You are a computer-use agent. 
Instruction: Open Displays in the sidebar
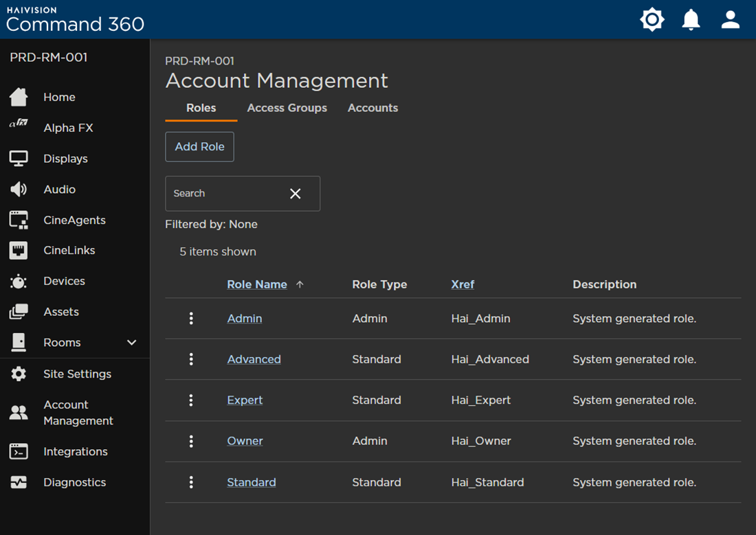coord(65,159)
